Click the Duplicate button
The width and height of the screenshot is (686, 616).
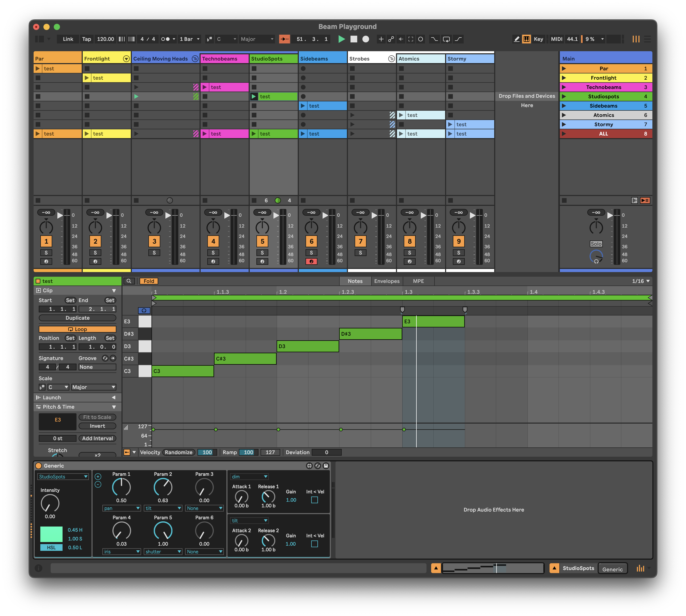(78, 318)
